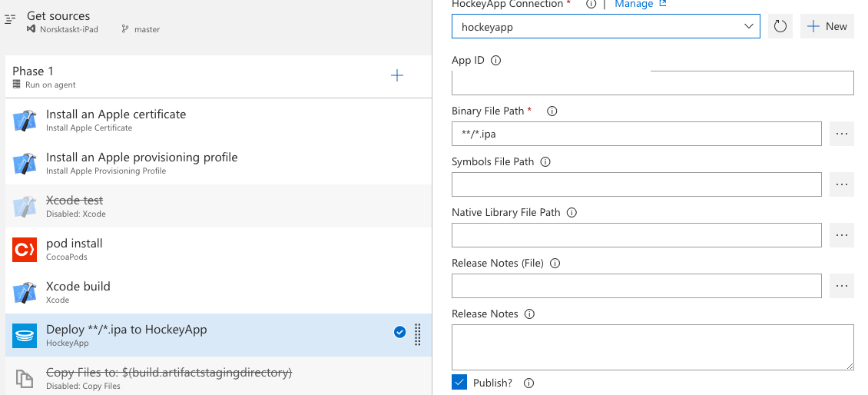This screenshot has height=395, width=868.
Task: Click the info icon beside Symbols File Path
Action: click(x=545, y=162)
